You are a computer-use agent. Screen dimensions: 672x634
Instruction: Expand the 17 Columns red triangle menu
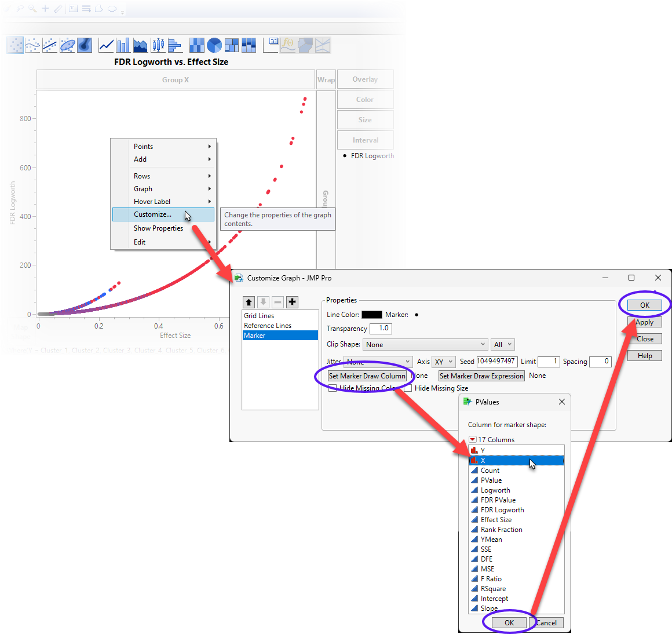[x=472, y=440]
